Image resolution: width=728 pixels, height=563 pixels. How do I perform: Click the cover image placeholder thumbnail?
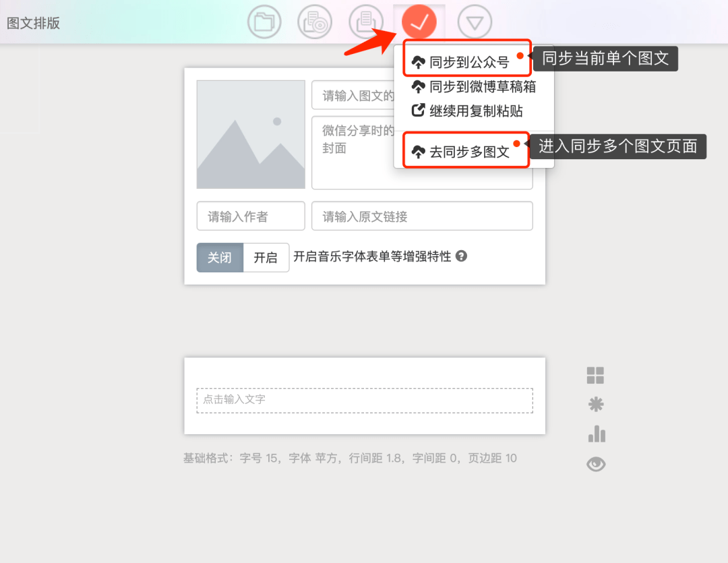251,134
